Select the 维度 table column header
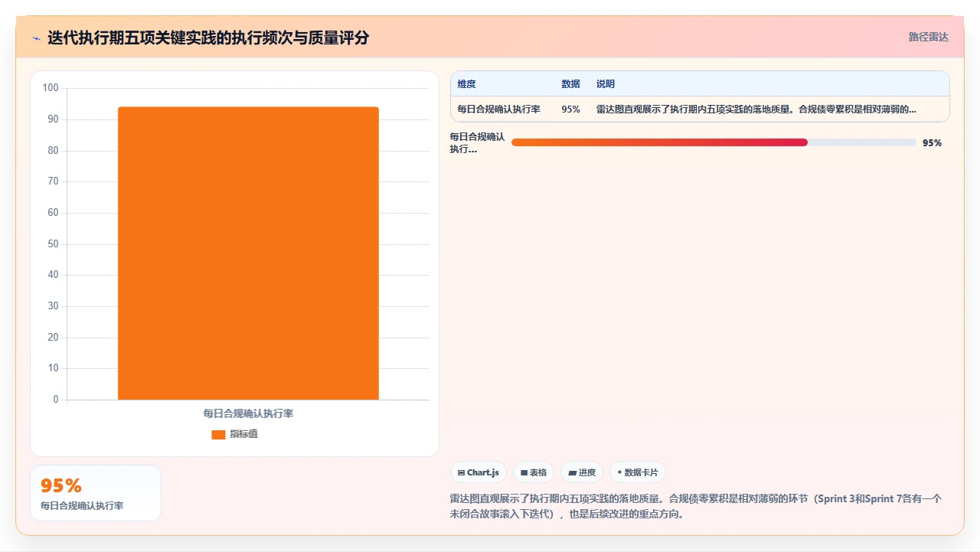The width and height of the screenshot is (980, 552). tap(467, 84)
